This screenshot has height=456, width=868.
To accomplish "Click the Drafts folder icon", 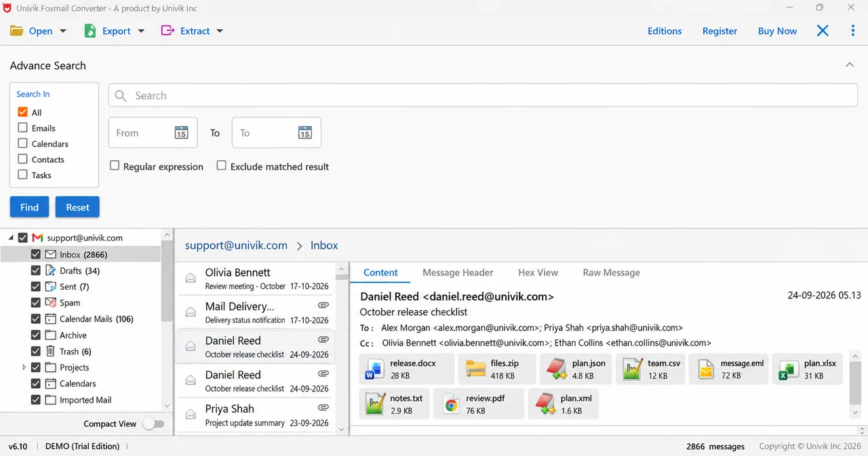I will [50, 270].
